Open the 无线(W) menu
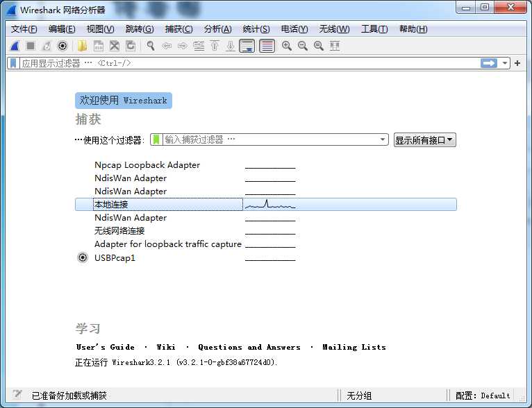Screen dimensions: 532x408 (334, 29)
